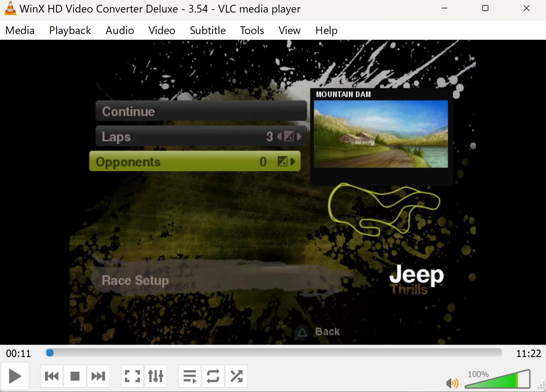Maximize the VLC window
Viewport: 546px width, 392px height.
(x=485, y=8)
